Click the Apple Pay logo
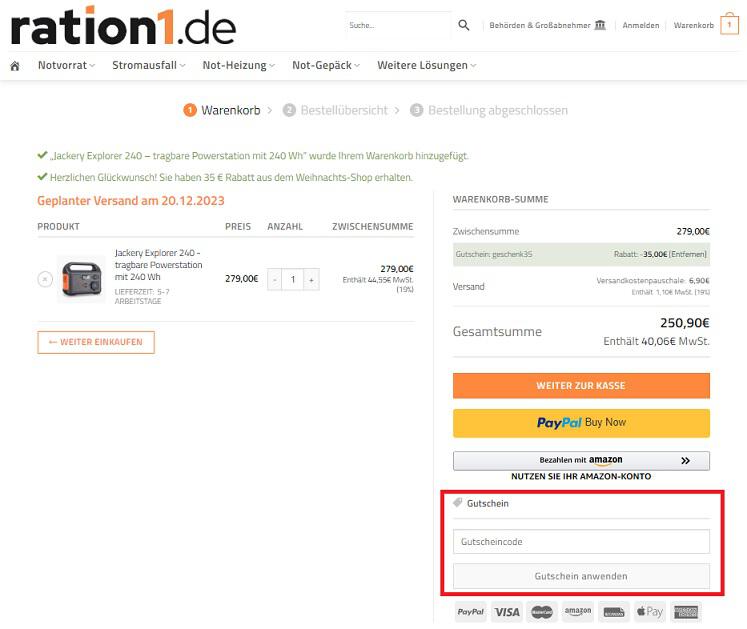Screen dimensions: 747x629 650,612
